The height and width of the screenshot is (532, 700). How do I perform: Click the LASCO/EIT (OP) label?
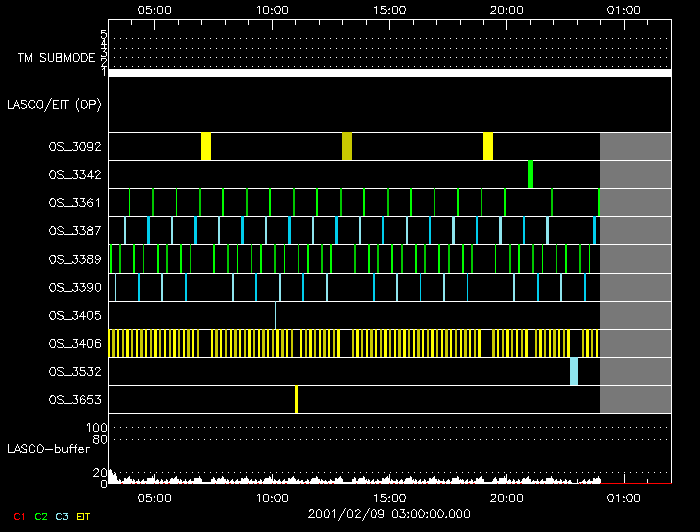click(x=57, y=104)
